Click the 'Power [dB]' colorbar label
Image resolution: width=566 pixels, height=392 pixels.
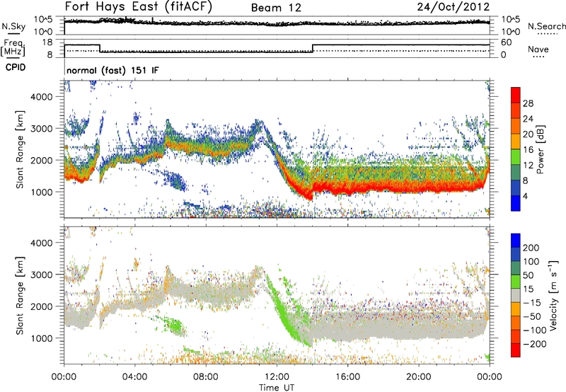click(x=541, y=149)
